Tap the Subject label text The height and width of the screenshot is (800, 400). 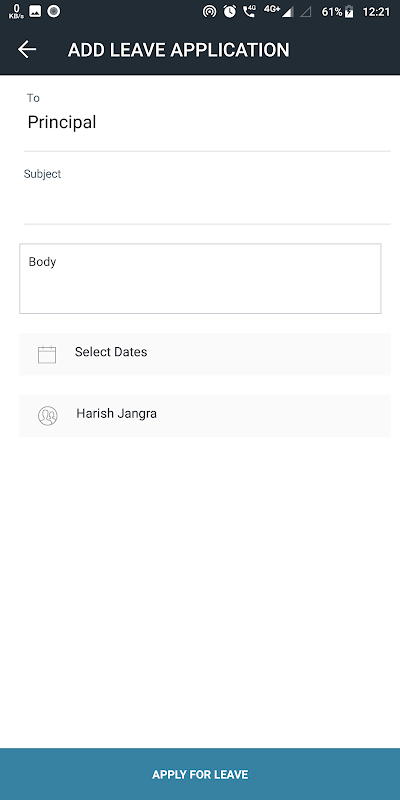[x=42, y=174]
